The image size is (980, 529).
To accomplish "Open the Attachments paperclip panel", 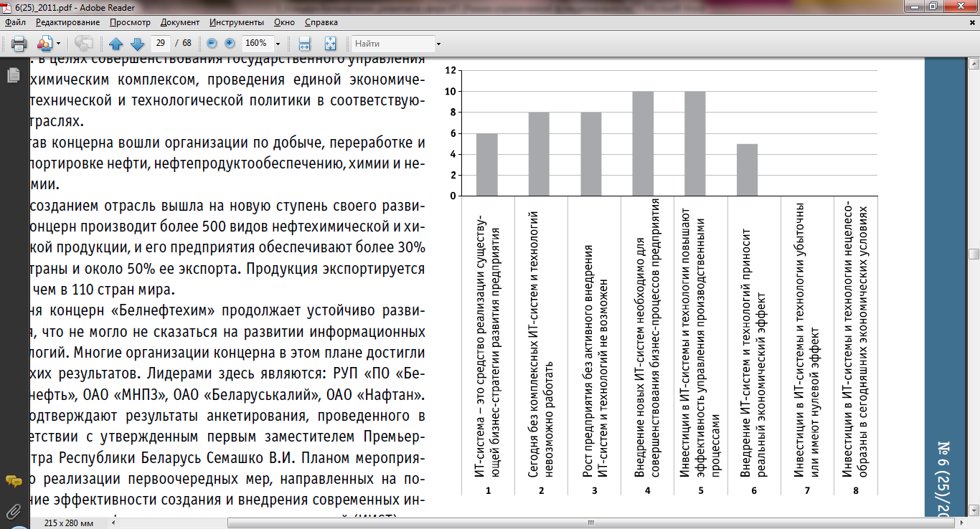I will [x=13, y=511].
